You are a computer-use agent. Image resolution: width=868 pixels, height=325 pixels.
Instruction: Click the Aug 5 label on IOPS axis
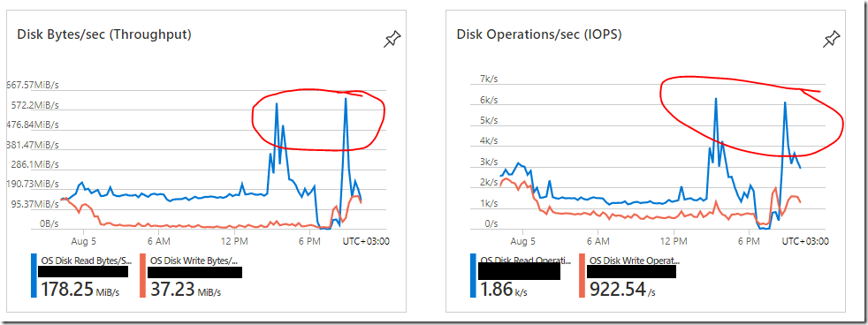coord(522,241)
